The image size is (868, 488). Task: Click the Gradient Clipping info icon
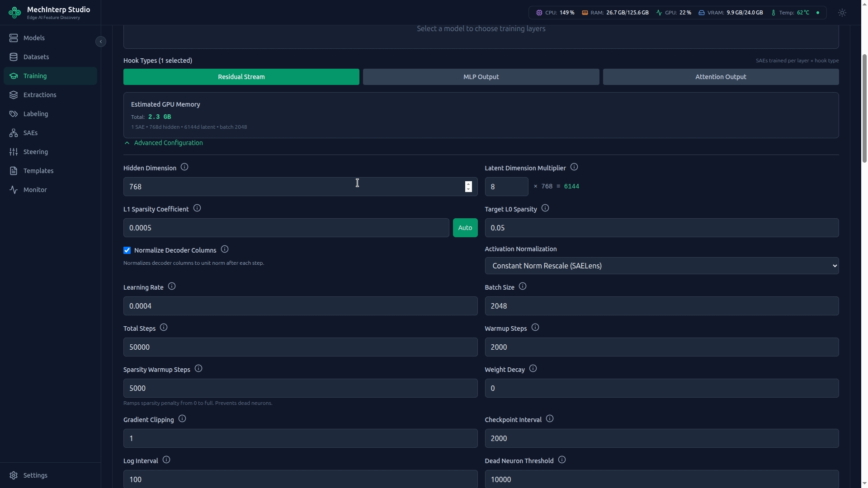click(182, 419)
